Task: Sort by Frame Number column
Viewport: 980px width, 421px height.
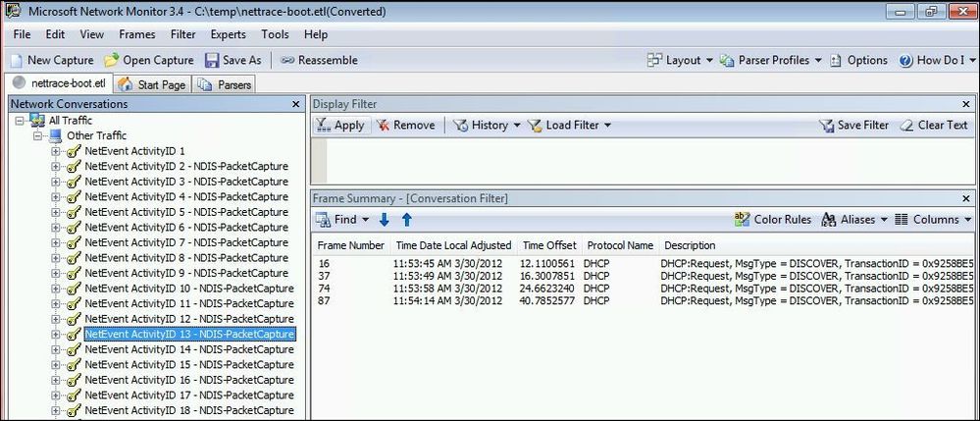Action: [350, 245]
